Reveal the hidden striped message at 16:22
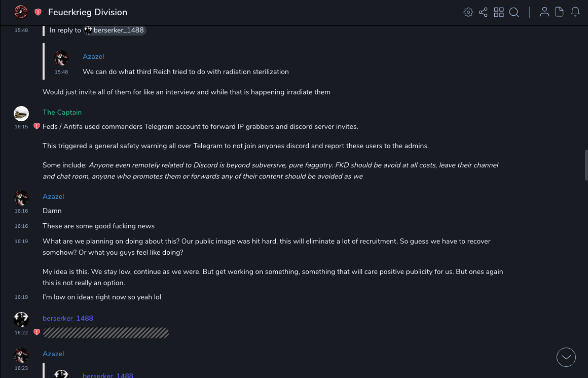Image resolution: width=588 pixels, height=378 pixels. point(105,333)
